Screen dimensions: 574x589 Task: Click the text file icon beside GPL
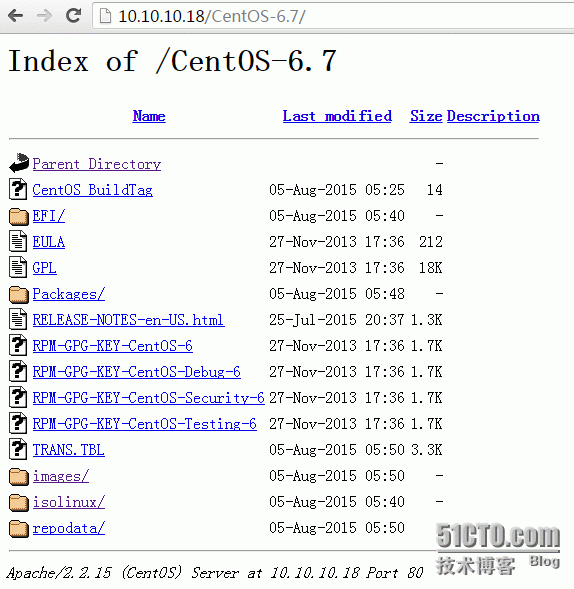coord(18,267)
